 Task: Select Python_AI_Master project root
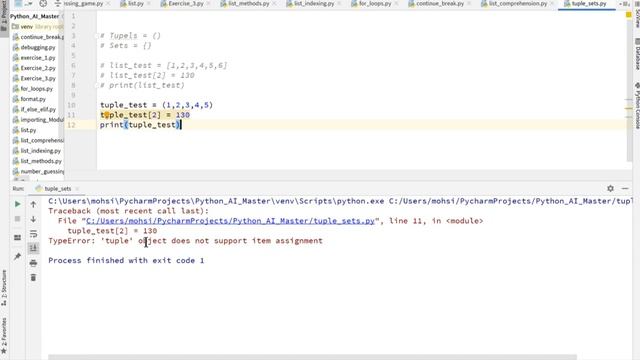35,16
